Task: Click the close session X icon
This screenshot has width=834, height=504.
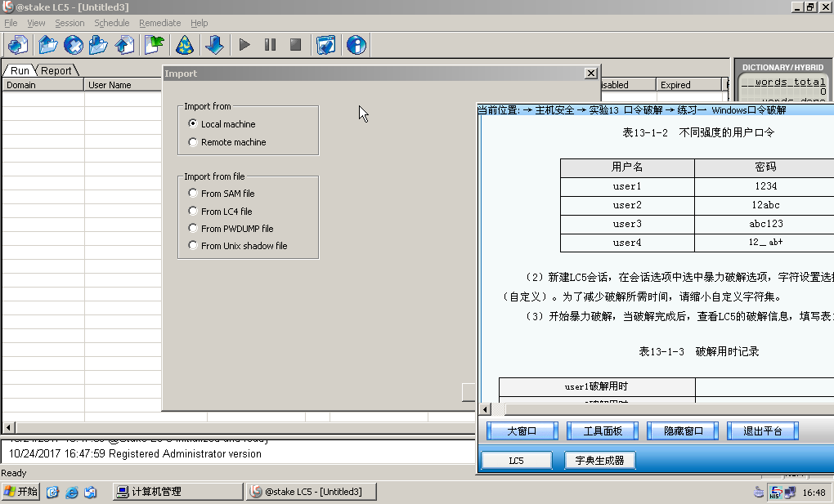Action: 74,45
